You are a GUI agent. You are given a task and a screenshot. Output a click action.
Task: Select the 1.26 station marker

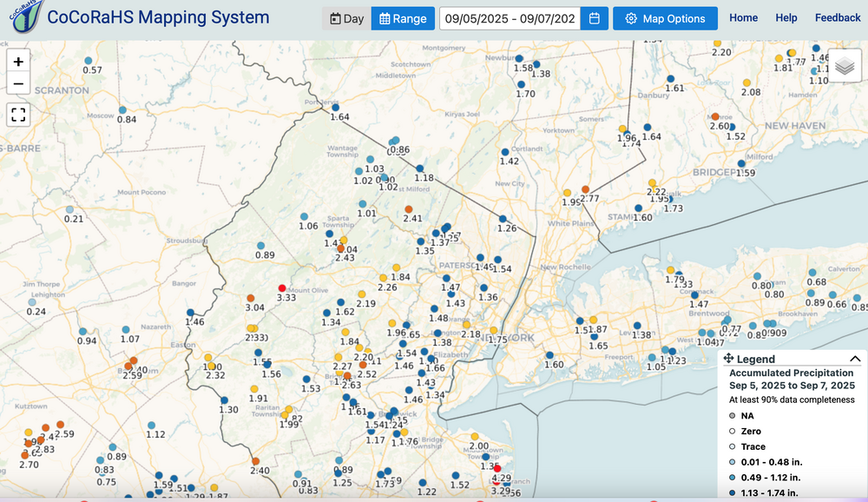click(502, 219)
